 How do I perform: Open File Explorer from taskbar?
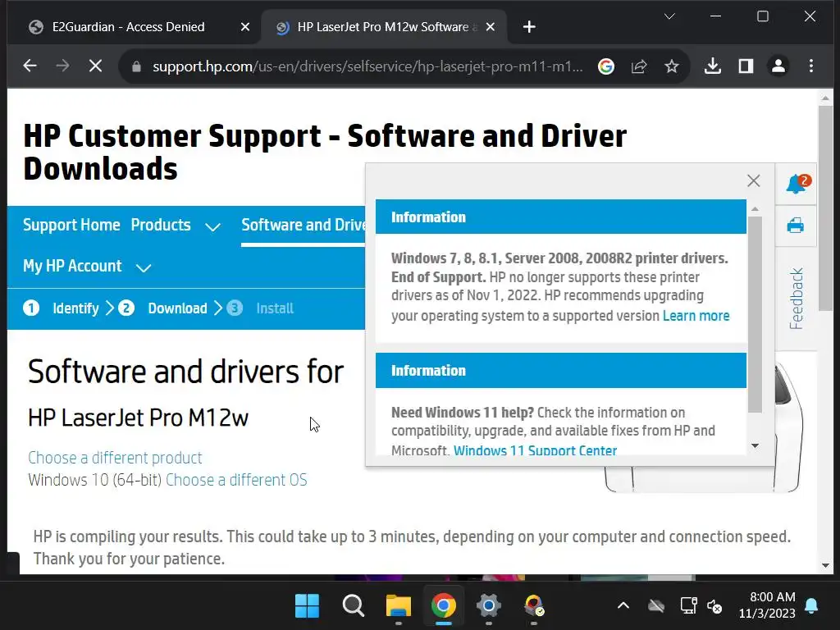(398, 606)
